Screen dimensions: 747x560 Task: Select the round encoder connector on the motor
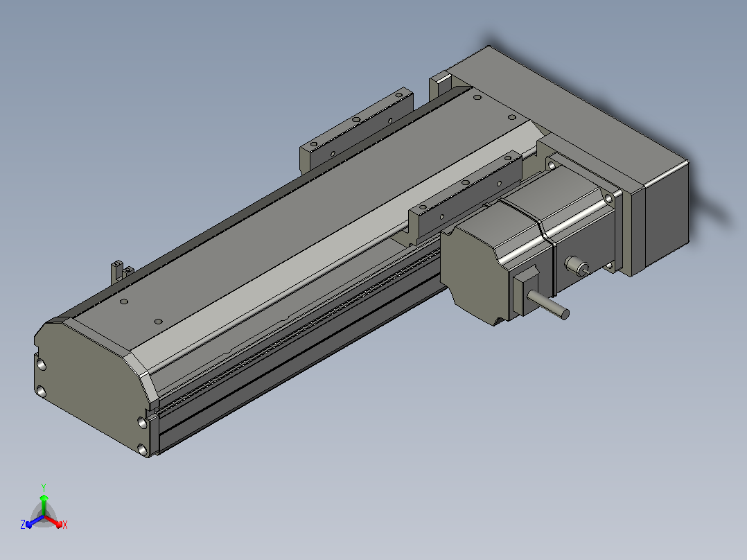coord(577,266)
